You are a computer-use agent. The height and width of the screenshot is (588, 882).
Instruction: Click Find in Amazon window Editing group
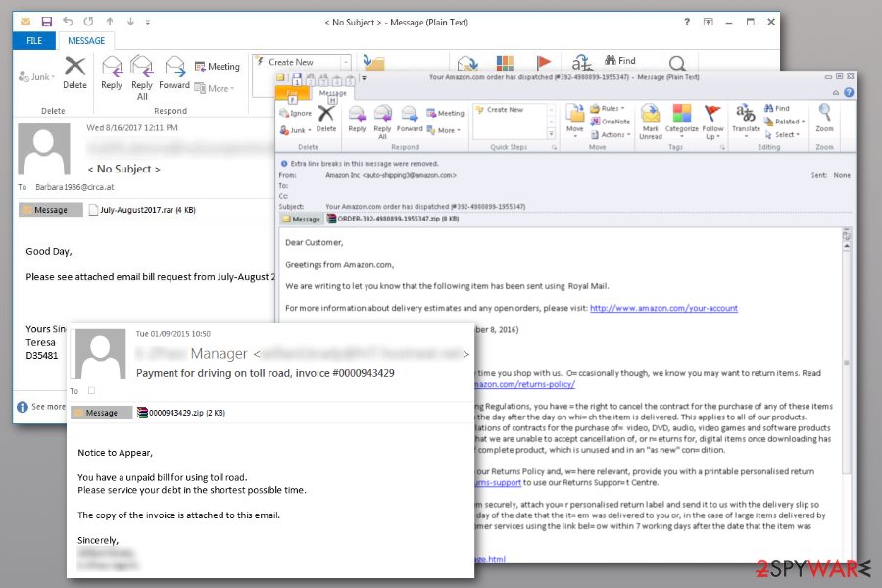point(777,108)
